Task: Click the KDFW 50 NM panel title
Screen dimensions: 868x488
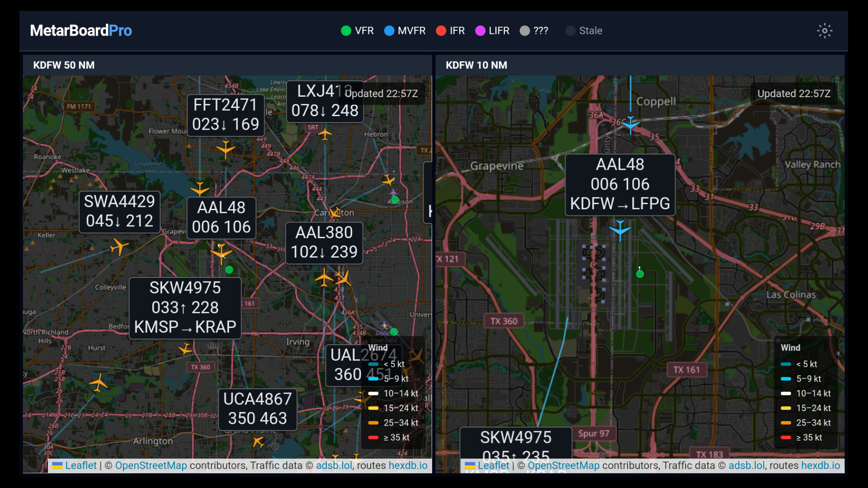Action: (64, 65)
